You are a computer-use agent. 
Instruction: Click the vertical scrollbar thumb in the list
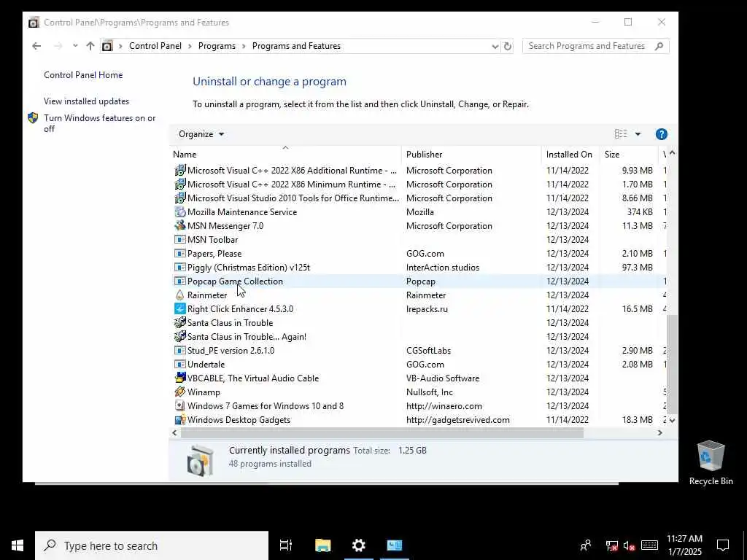(x=672, y=364)
